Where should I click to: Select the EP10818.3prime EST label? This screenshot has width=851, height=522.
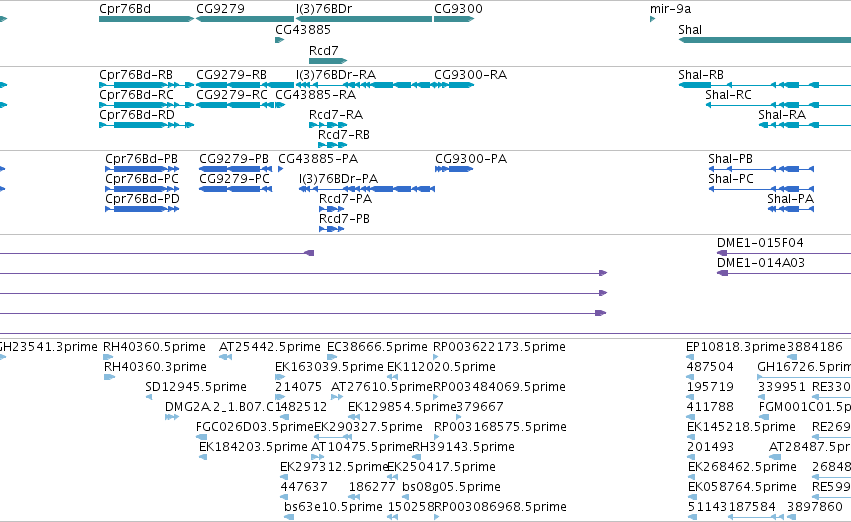click(x=736, y=347)
